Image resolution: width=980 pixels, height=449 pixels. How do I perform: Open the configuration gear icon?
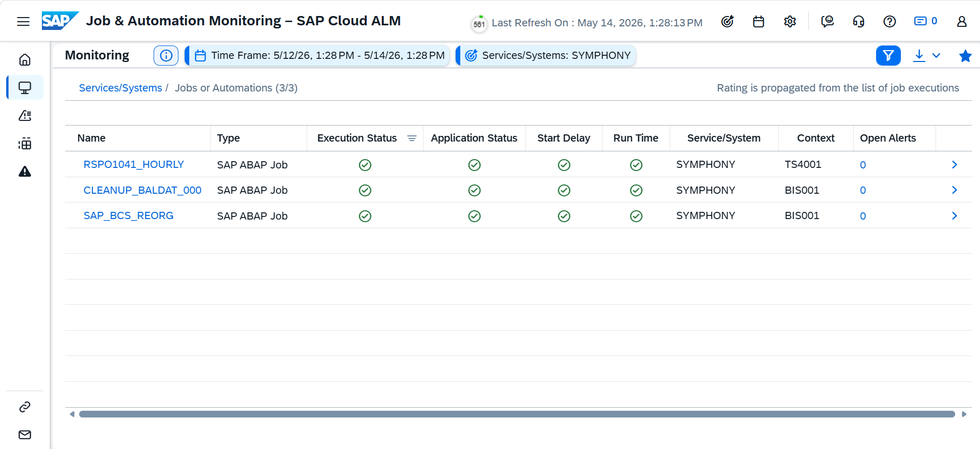790,21
